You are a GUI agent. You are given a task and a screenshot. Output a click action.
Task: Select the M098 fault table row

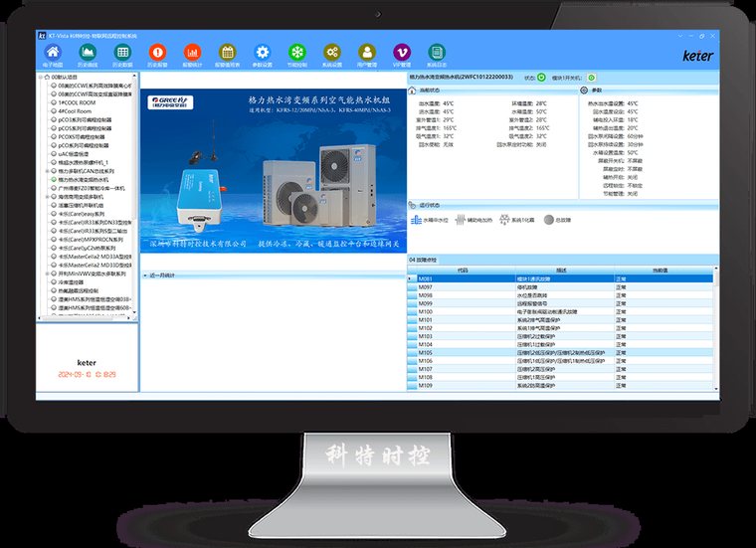(x=560, y=295)
